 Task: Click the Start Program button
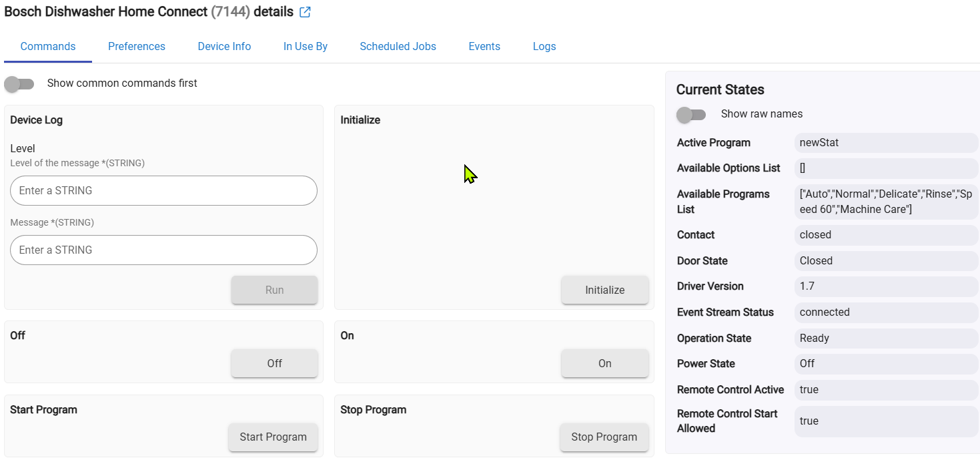(273, 437)
